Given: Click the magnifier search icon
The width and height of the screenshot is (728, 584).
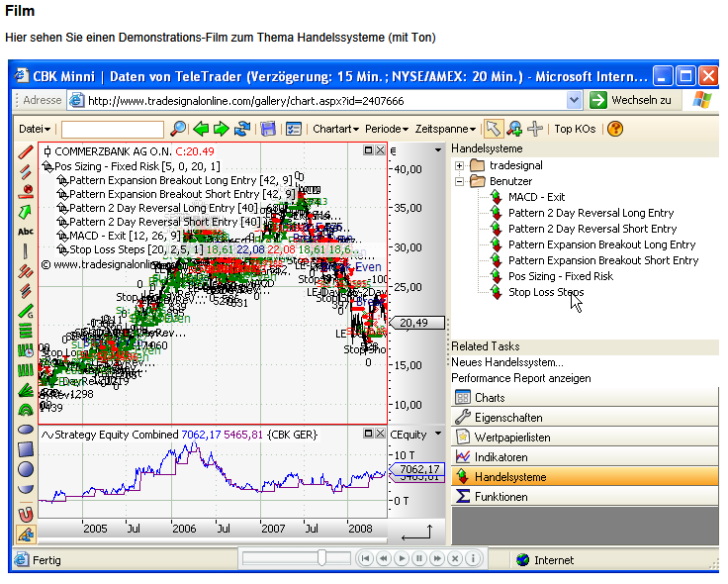Looking at the screenshot, I should [178, 129].
